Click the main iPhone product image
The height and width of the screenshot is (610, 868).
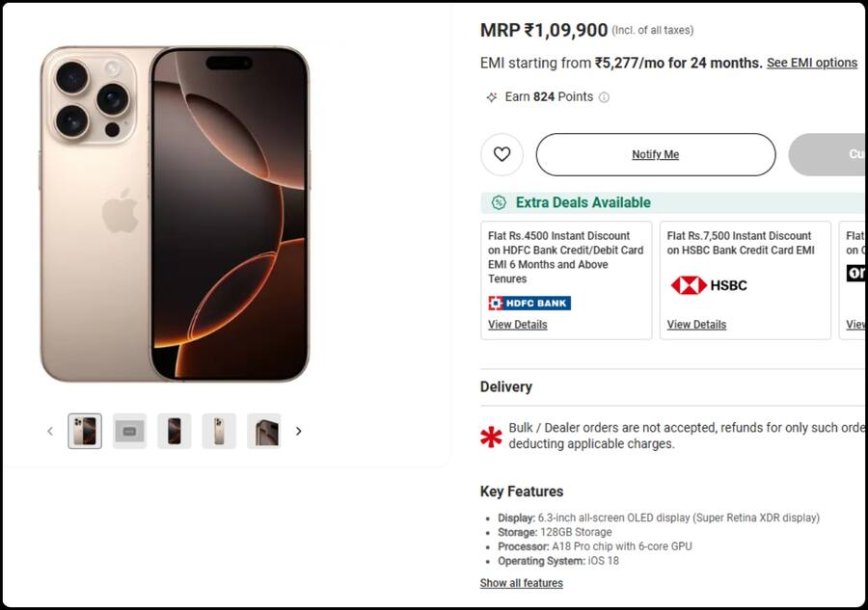click(175, 213)
